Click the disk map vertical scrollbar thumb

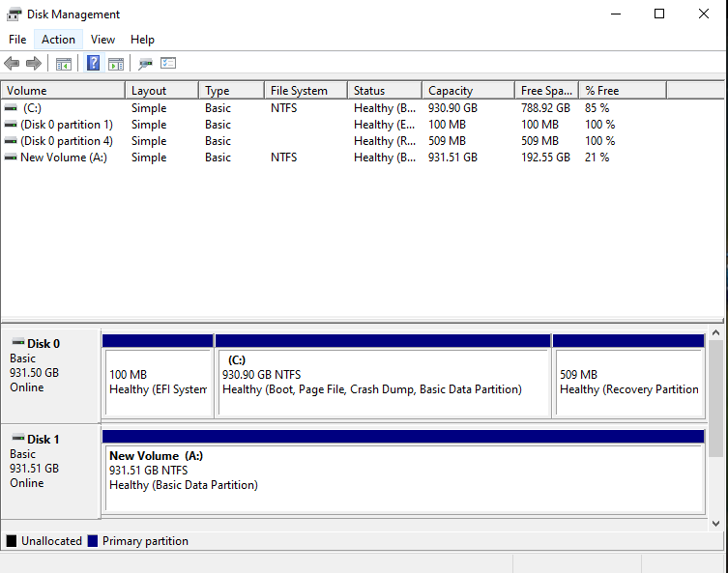715,398
